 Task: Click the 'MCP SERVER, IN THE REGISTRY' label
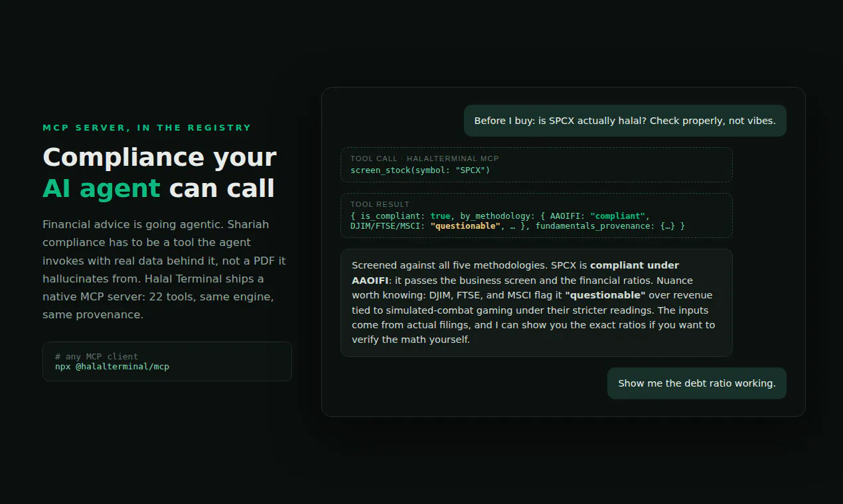tap(147, 127)
